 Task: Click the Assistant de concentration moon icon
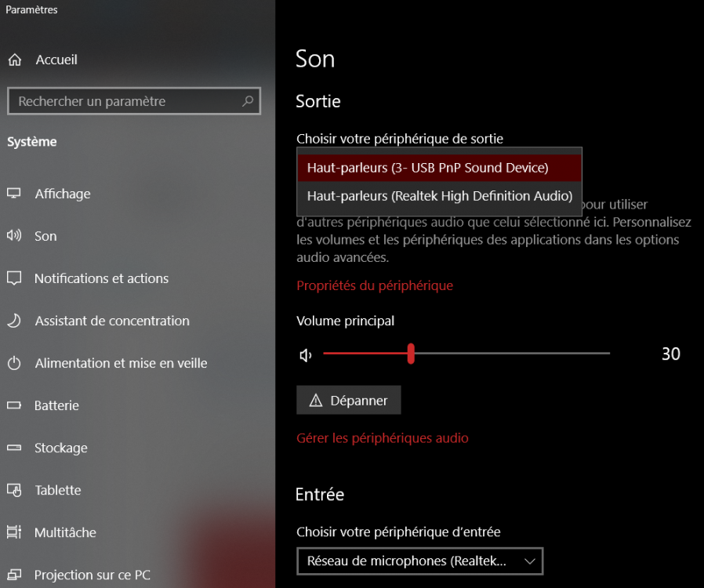(x=14, y=321)
